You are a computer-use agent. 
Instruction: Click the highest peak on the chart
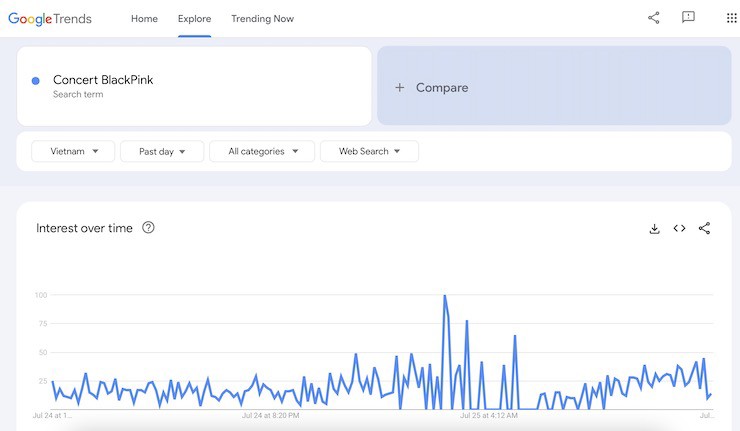(444, 296)
